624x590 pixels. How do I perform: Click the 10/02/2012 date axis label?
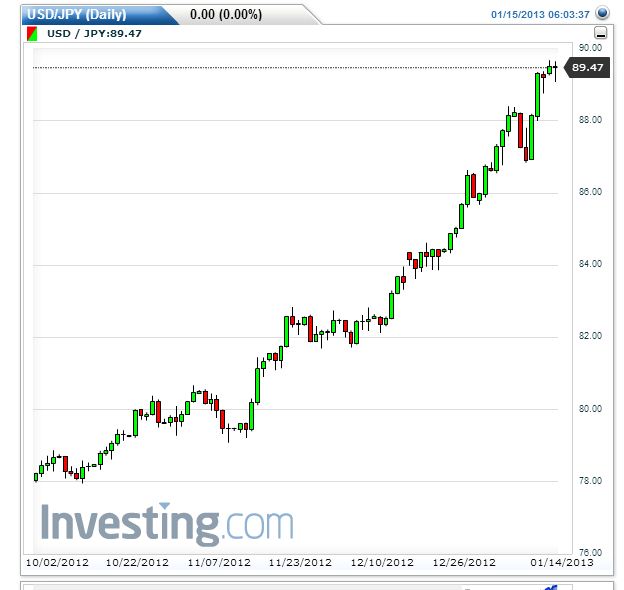click(x=57, y=563)
